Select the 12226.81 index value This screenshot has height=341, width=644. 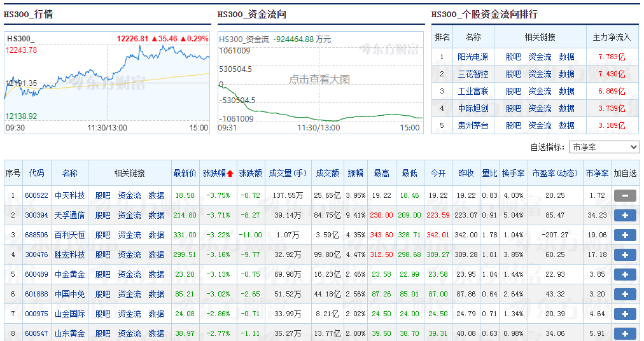132,39
